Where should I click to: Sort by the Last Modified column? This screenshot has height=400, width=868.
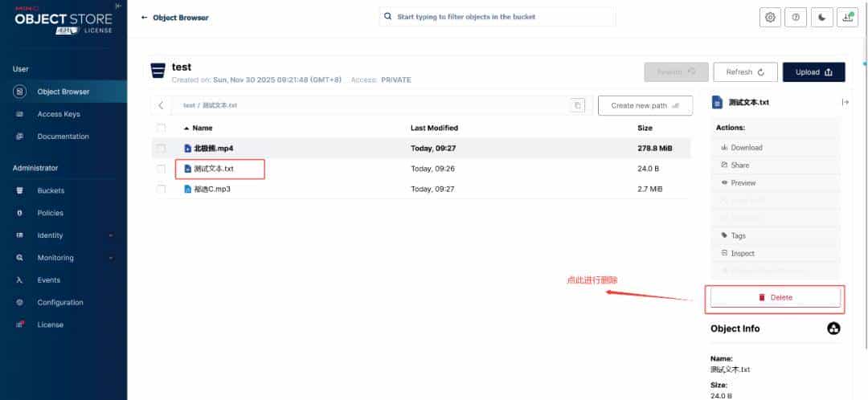point(435,128)
